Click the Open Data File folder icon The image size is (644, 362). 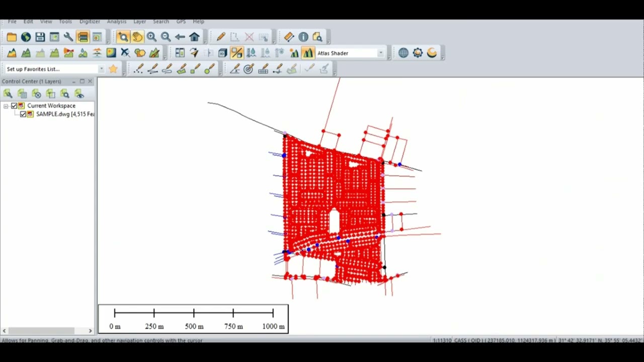tap(12, 37)
